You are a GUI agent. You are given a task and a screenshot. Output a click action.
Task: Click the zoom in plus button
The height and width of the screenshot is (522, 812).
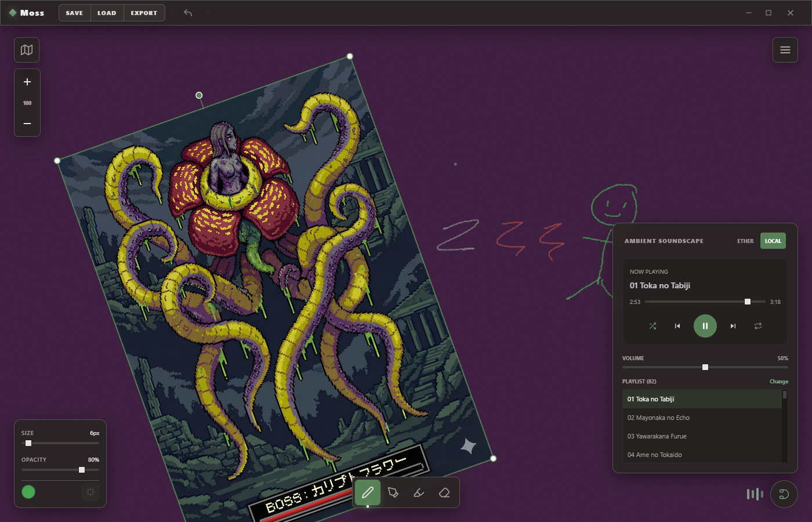[27, 82]
